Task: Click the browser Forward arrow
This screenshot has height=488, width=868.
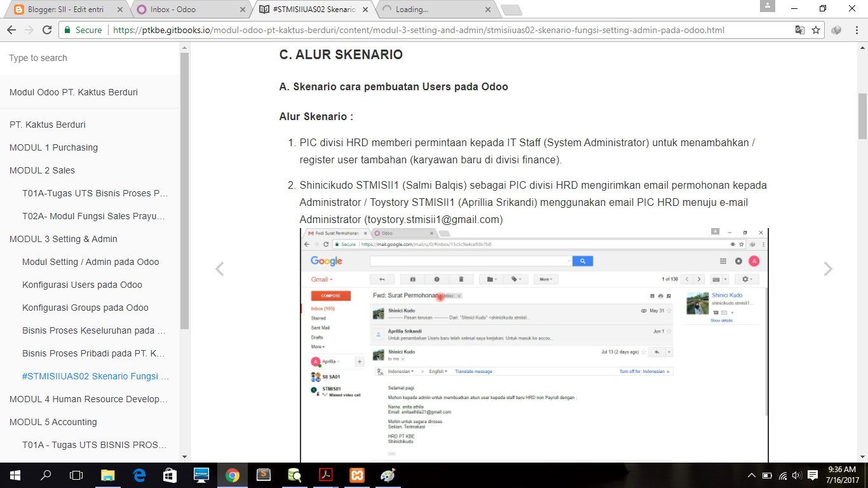Action: pos(29,30)
